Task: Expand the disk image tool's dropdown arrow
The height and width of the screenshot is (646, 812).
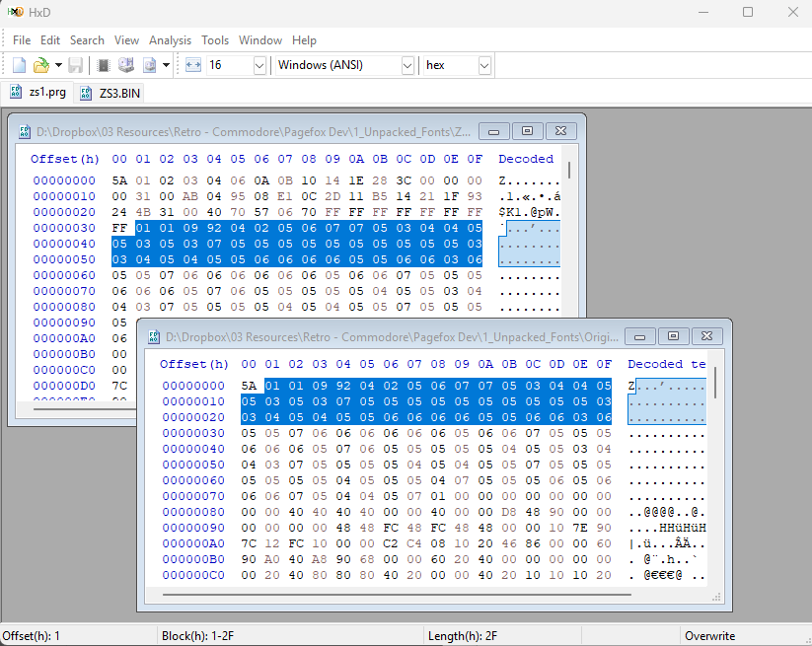Action: pyautogui.click(x=166, y=64)
